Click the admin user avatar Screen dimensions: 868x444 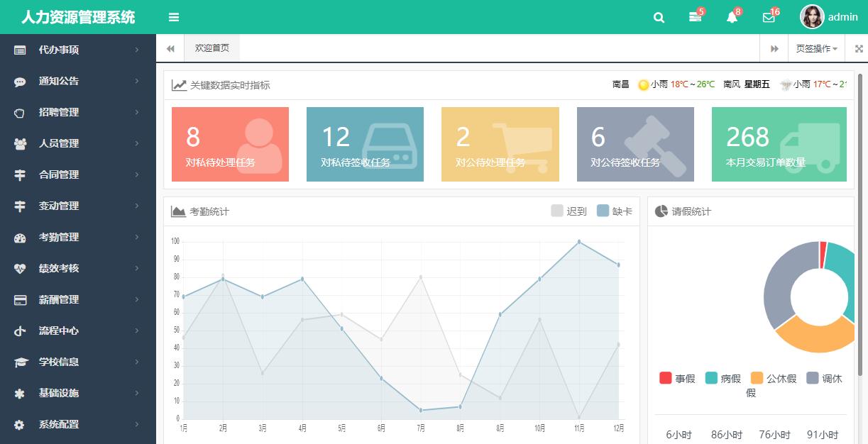(x=812, y=17)
